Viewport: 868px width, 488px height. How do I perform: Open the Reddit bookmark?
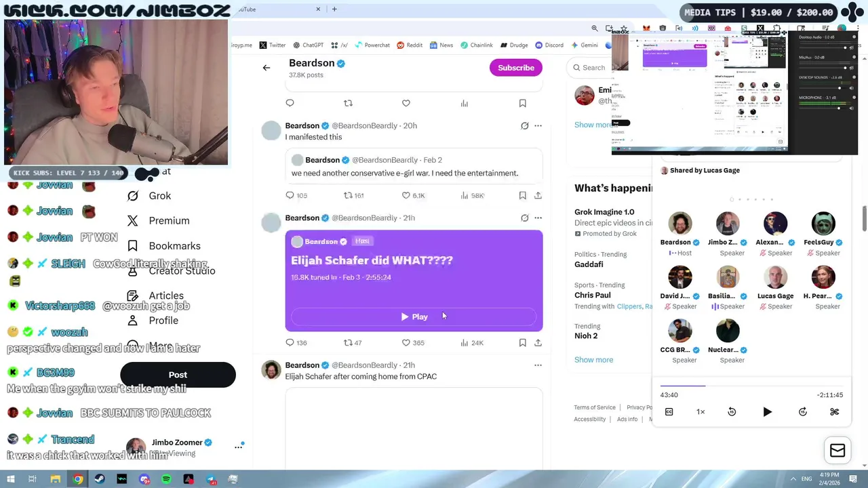tap(410, 45)
